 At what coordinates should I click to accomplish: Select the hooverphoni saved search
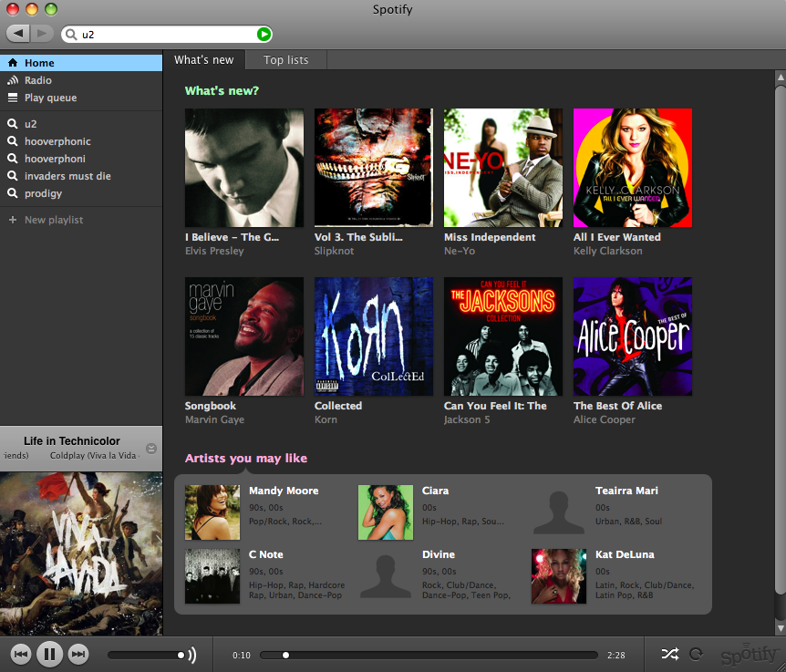click(81, 159)
